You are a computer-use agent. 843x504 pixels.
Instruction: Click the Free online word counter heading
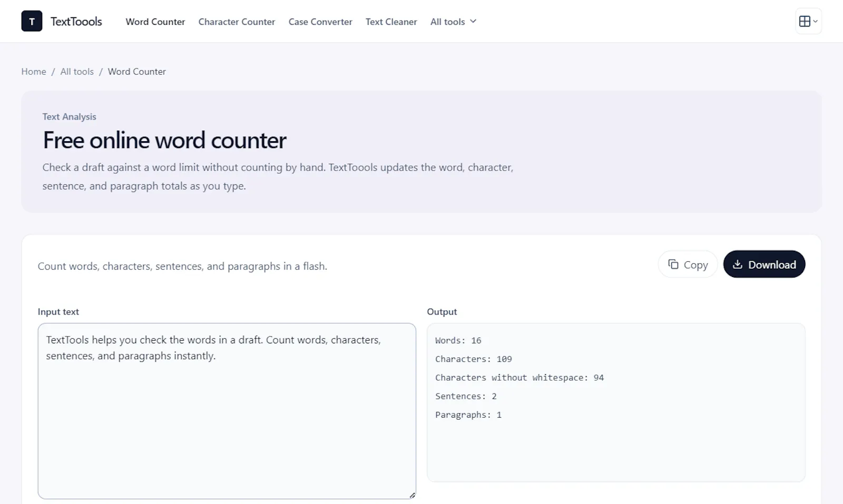(164, 140)
